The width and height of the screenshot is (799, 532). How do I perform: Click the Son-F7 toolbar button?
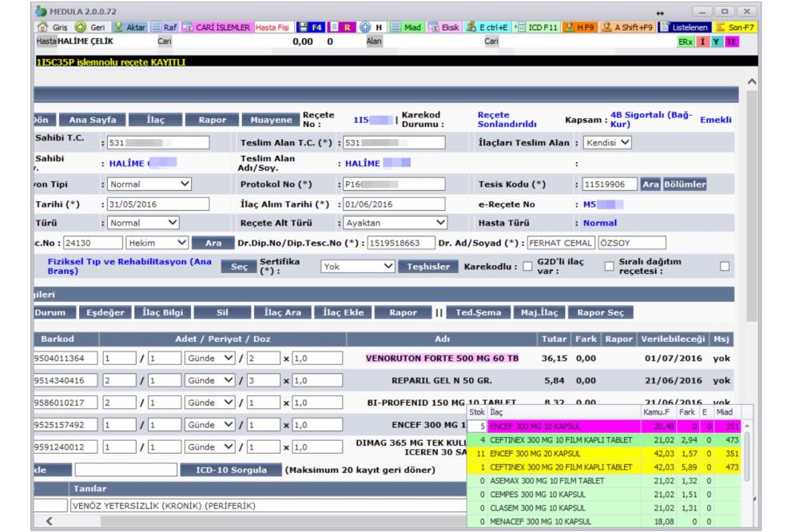[735, 27]
